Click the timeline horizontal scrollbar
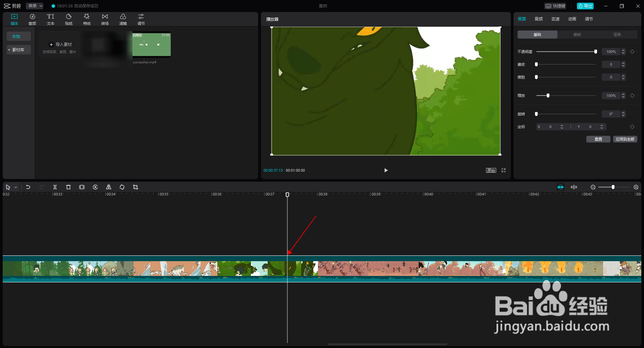The width and height of the screenshot is (644, 348). pos(387,344)
